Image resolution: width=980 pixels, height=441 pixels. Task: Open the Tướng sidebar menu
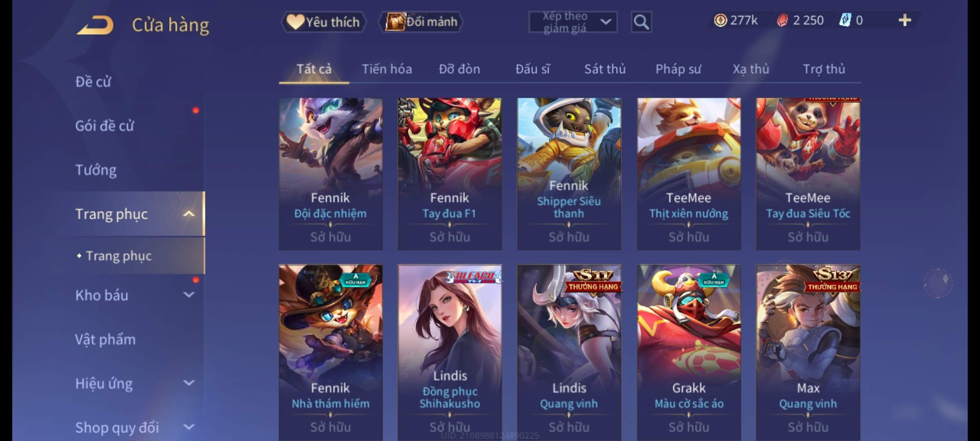[x=96, y=170]
